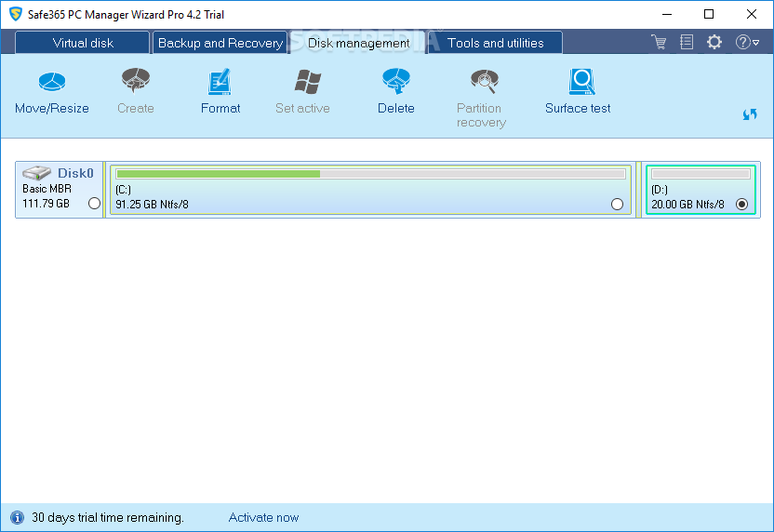Maximize the Safe365 window
This screenshot has width=774, height=532.
tap(709, 14)
